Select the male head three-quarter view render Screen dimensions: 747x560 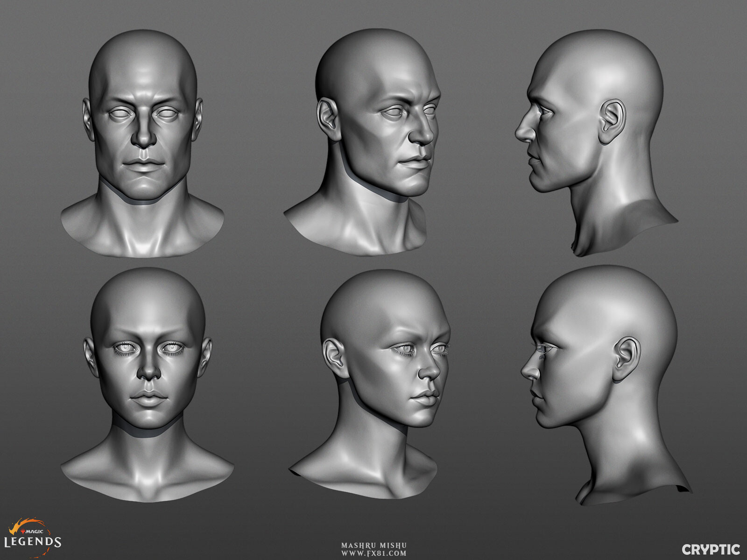pos(363,142)
